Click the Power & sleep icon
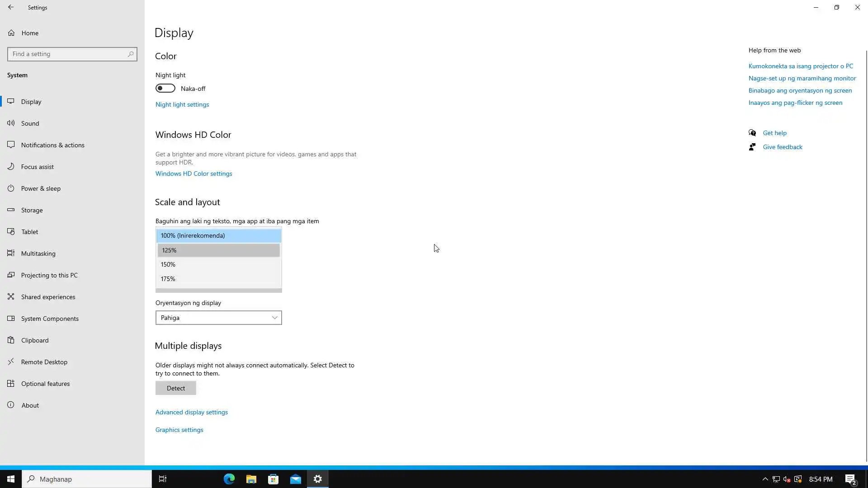Screen dimensions: 868x488 (x=11, y=188)
